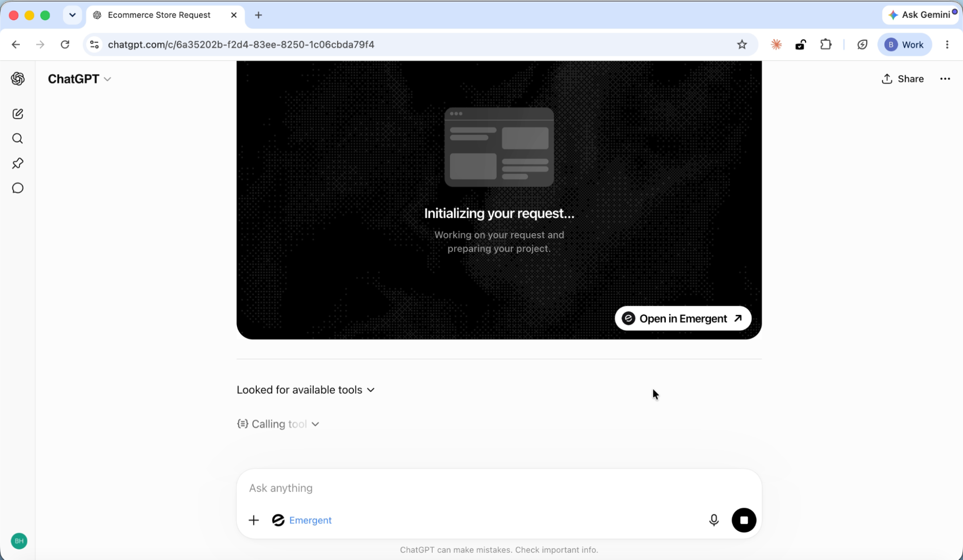
Task: Share this conversation
Action: 902,79
